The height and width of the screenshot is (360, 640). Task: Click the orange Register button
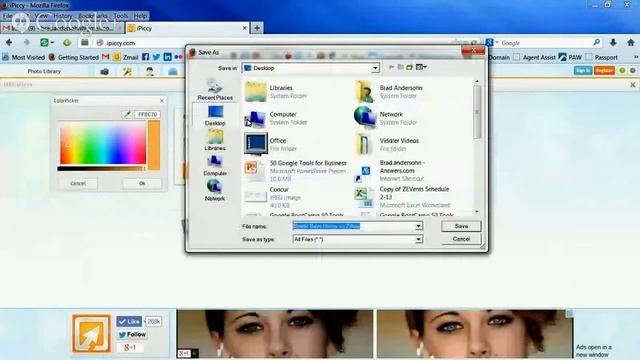click(604, 71)
